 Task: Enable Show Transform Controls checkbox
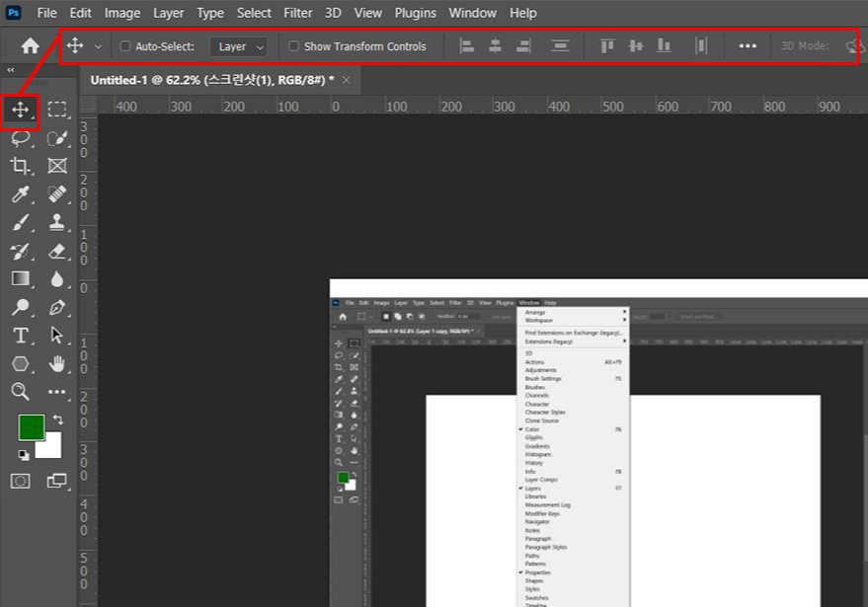pos(294,46)
